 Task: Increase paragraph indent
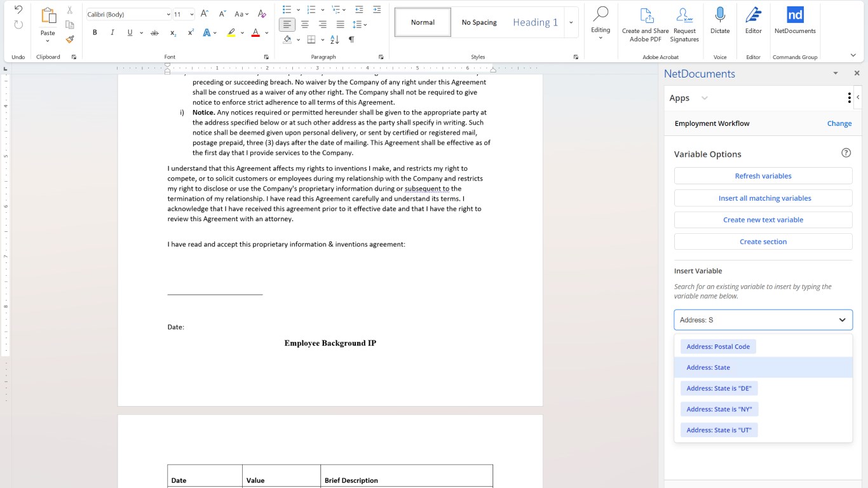point(377,10)
